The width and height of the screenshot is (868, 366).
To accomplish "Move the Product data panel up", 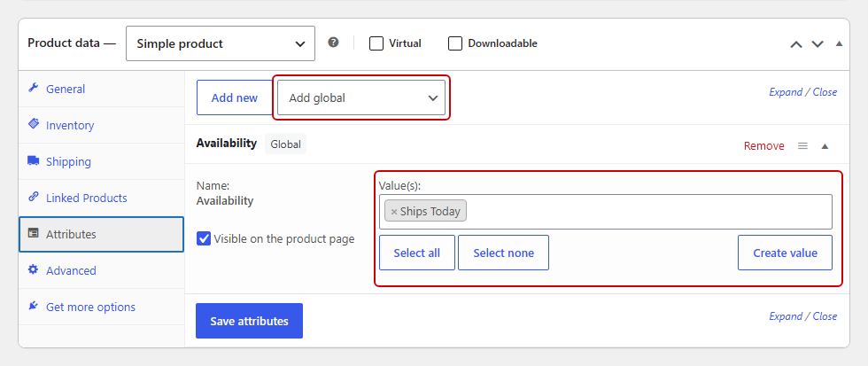I will [796, 44].
